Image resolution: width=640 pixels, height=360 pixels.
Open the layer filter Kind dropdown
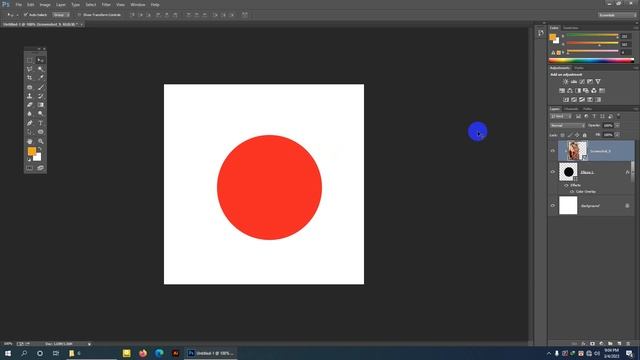pyautogui.click(x=561, y=117)
